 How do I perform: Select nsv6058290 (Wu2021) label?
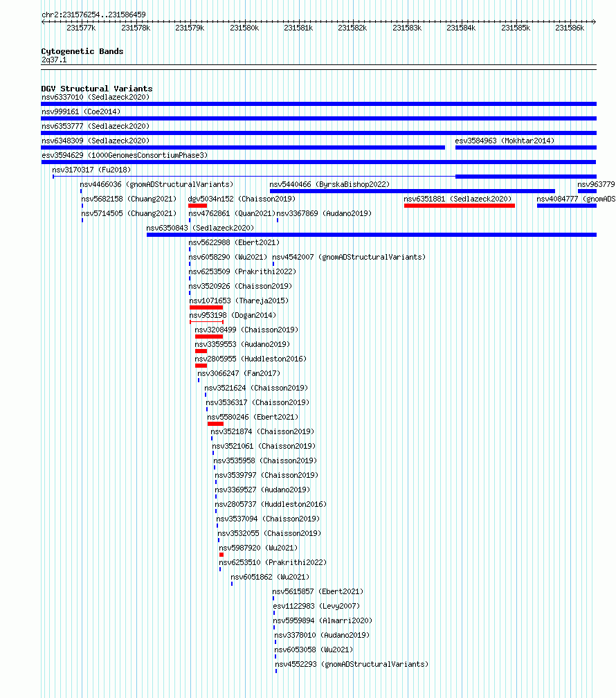pyautogui.click(x=228, y=258)
